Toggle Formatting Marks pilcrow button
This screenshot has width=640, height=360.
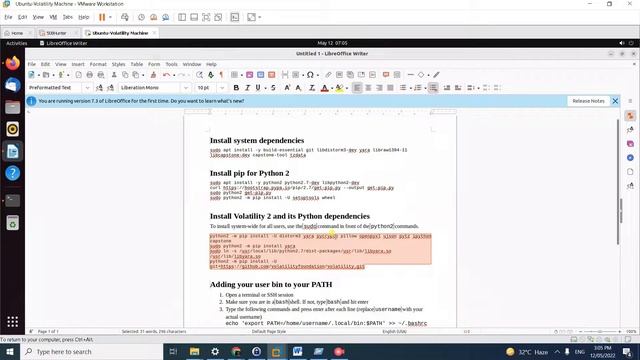[222, 75]
